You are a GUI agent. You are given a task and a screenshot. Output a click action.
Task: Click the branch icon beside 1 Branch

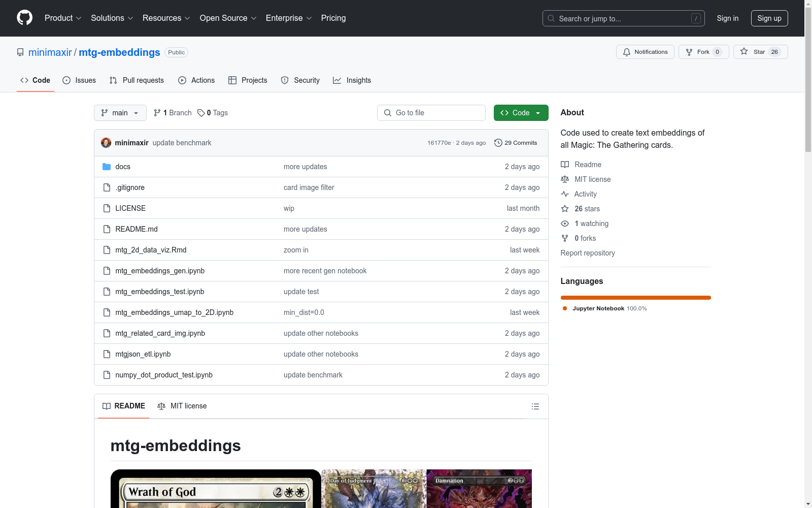[x=157, y=113]
